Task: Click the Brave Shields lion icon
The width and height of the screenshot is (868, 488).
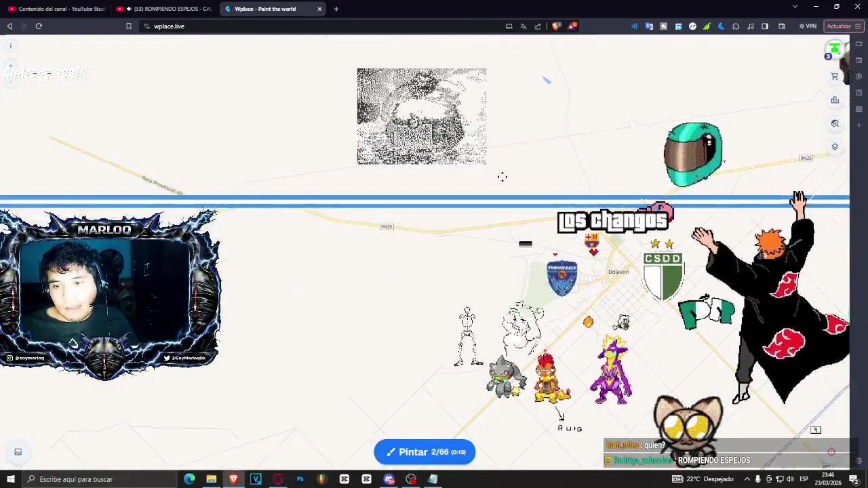Action: [556, 26]
